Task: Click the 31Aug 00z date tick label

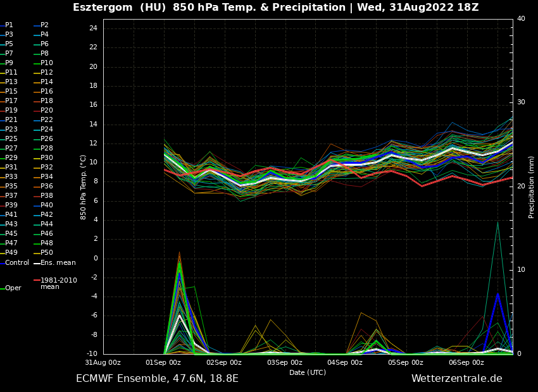Action: click(x=103, y=363)
